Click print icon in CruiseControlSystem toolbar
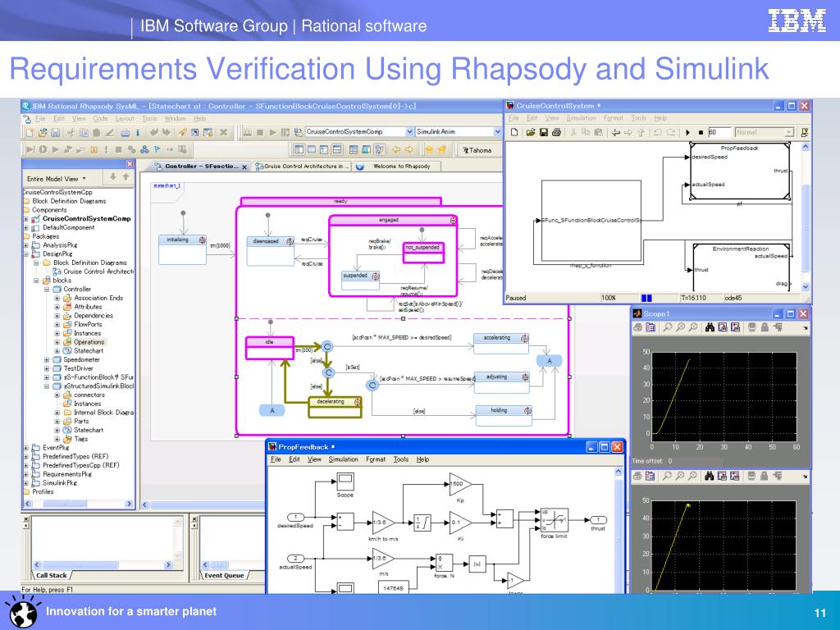Image resolution: width=840 pixels, height=630 pixels. pyautogui.click(x=556, y=132)
